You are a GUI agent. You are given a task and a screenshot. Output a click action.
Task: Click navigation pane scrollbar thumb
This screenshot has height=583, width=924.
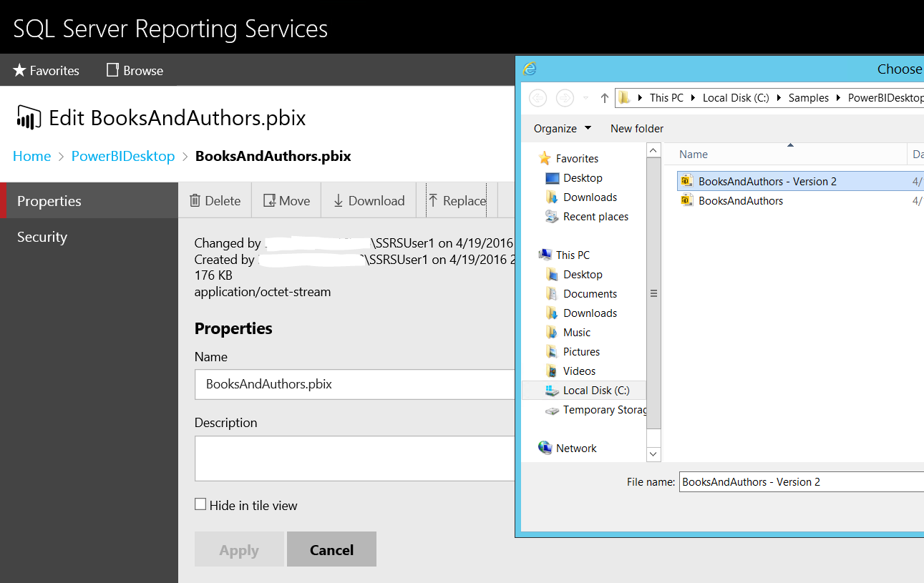pos(653,293)
